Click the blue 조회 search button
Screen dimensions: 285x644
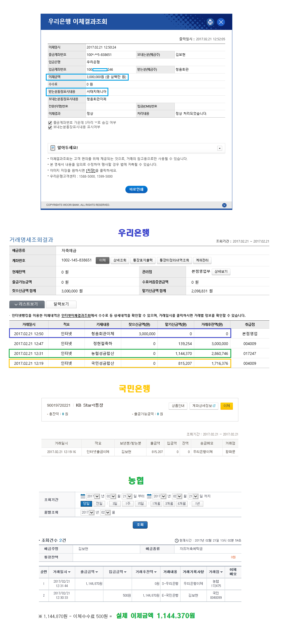140,525
